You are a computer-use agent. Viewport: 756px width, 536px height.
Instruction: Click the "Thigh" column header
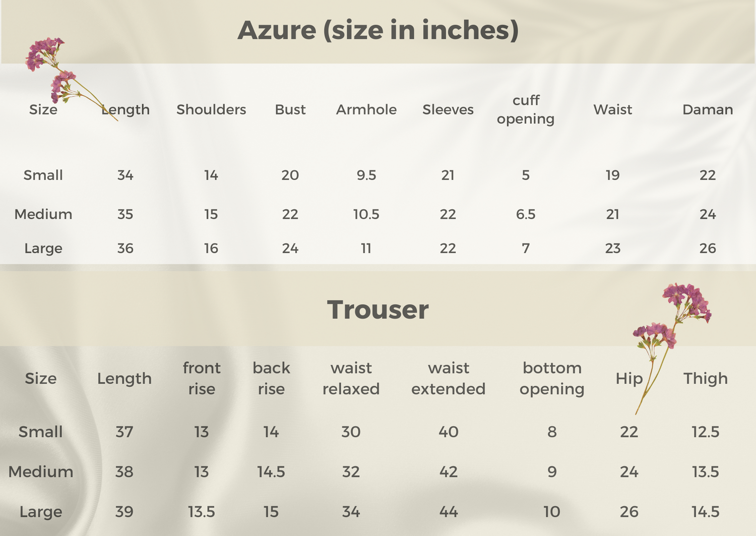[x=706, y=378]
